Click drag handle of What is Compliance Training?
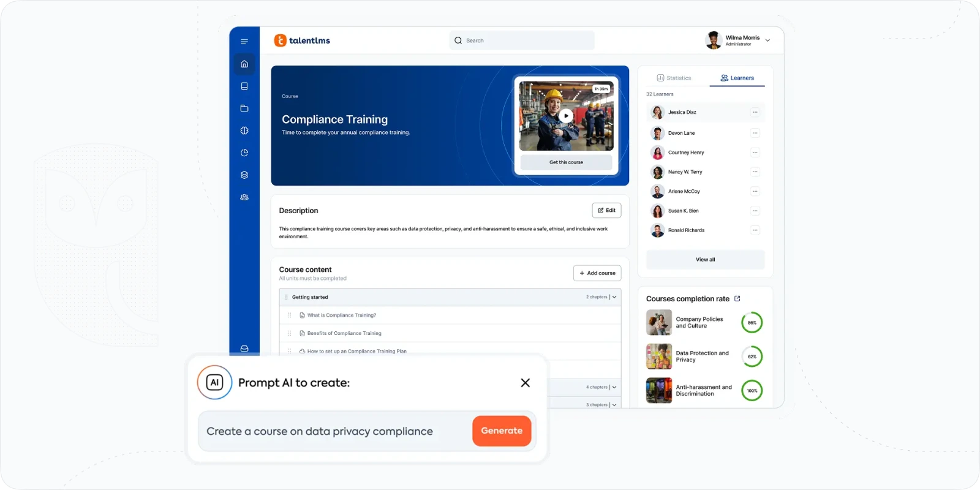This screenshot has height=490, width=980. pos(289,315)
